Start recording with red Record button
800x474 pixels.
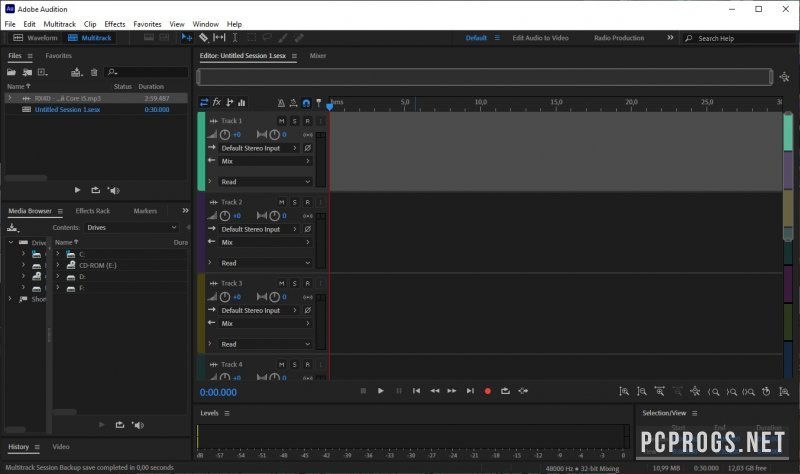[488, 391]
